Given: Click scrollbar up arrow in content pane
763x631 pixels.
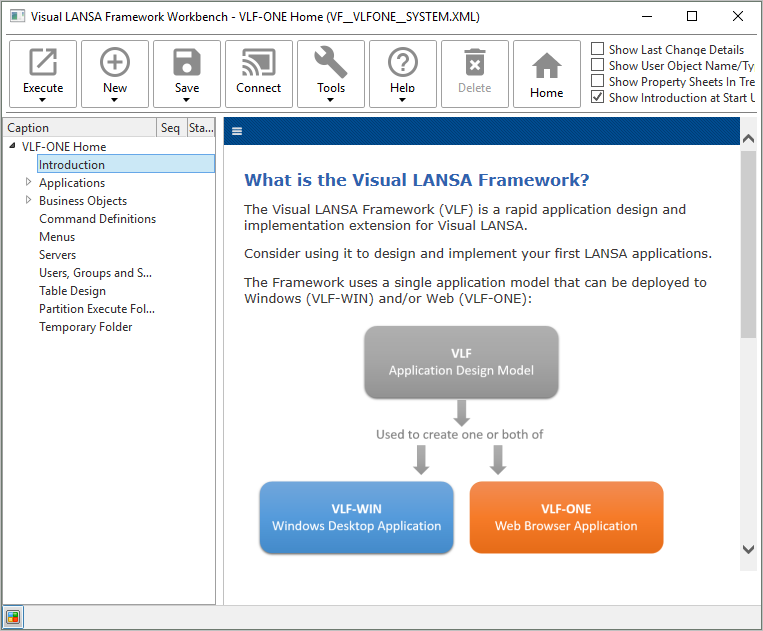Looking at the screenshot, I should point(748,139).
